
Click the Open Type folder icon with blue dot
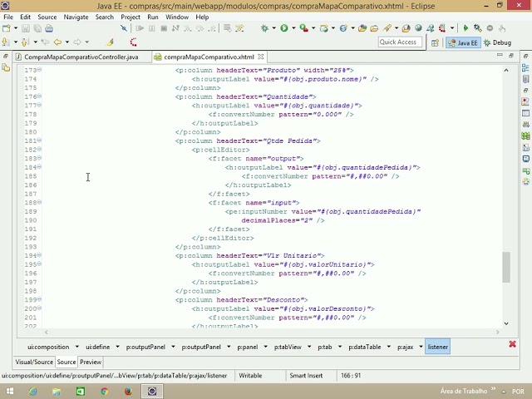pos(362,28)
